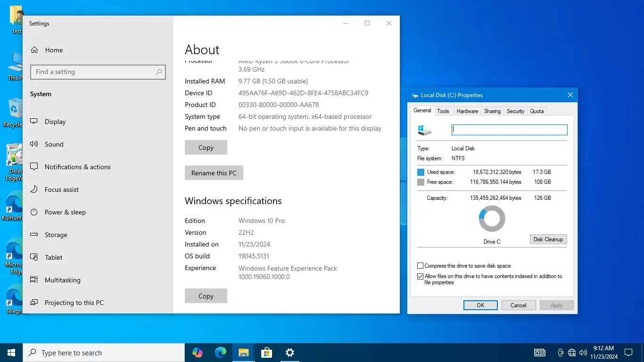Click the Drive C usage donut chart
Screen dimensions: 644x362
(x=492, y=219)
